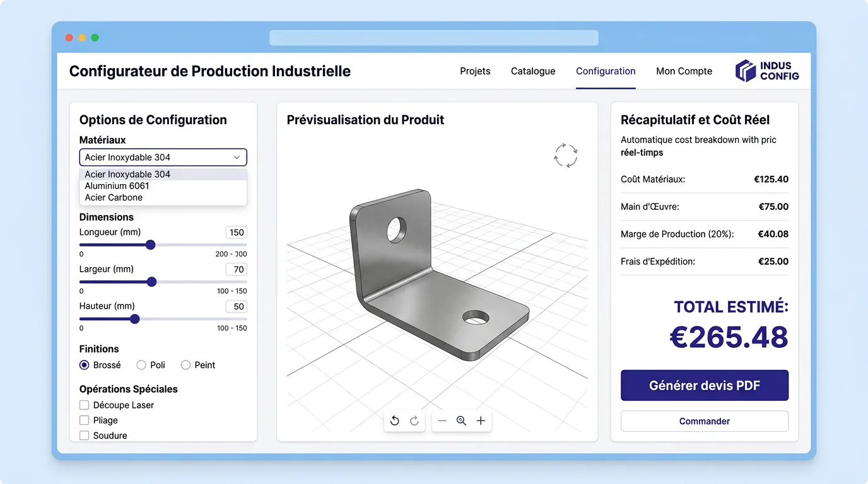The height and width of the screenshot is (484, 868).
Task: Zoom out the preview using the minus icon
Action: pyautogui.click(x=442, y=420)
